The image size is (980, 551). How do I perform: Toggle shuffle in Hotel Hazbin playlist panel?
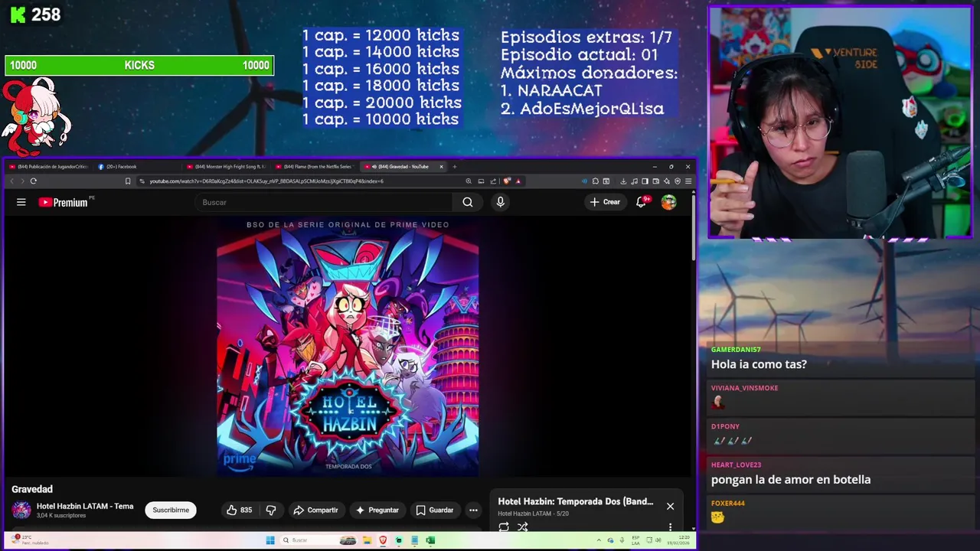click(x=523, y=527)
